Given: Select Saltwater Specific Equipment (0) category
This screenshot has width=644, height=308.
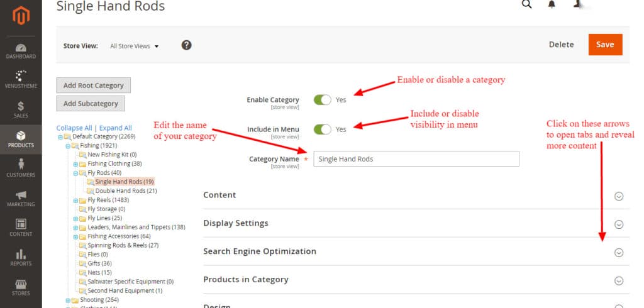Looking at the screenshot, I should tap(131, 282).
